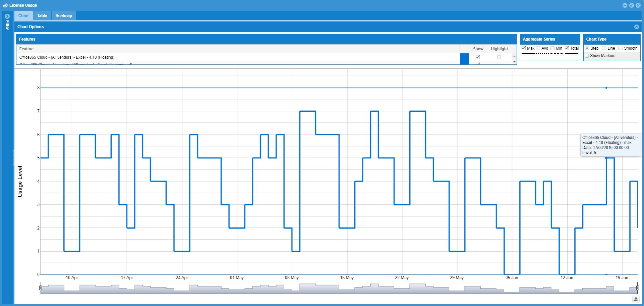Click the License Usage logo icon
644x306 pixels.
5,5
